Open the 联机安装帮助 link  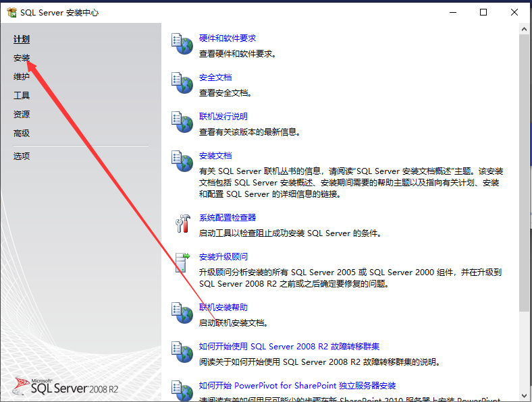click(x=223, y=307)
